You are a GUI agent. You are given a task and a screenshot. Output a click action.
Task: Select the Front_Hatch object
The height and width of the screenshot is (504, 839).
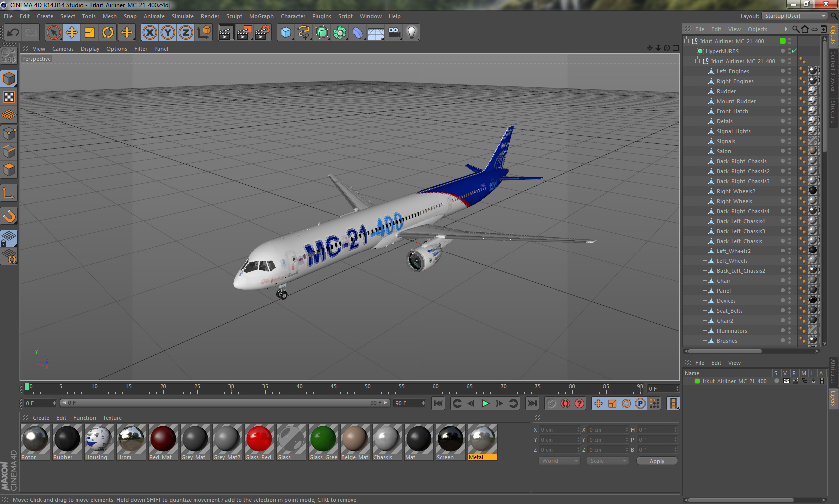coord(732,111)
